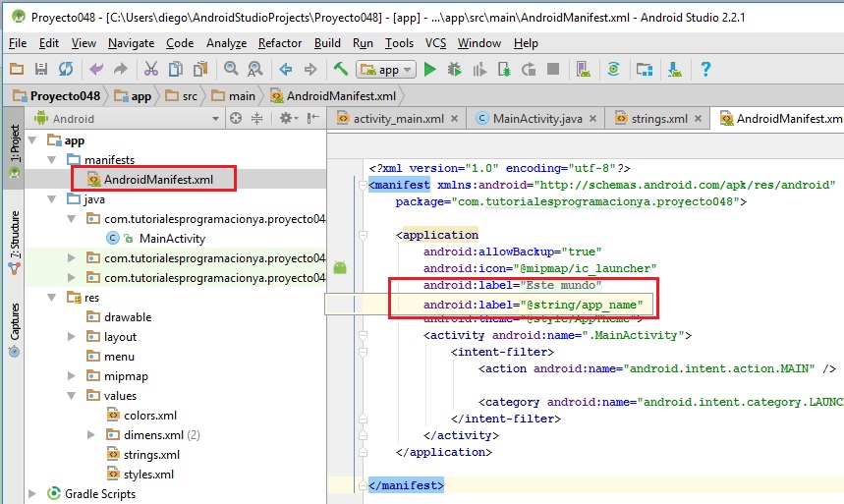Open the File menu
This screenshot has height=504, width=844.
18,43
